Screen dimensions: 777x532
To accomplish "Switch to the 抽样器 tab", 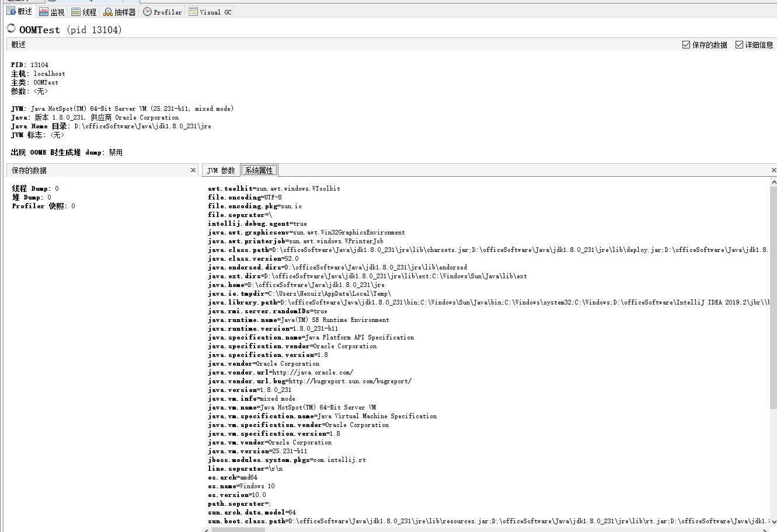I will pyautogui.click(x=120, y=12).
